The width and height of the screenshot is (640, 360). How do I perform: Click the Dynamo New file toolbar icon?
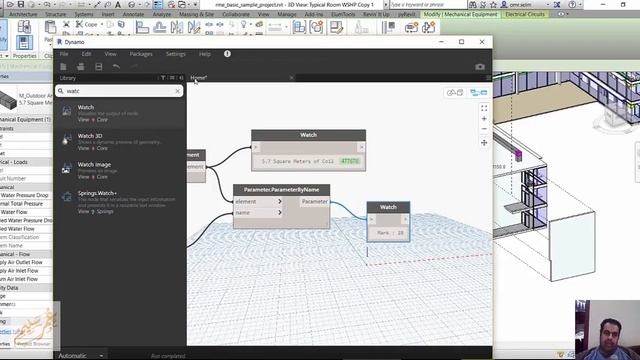63,67
